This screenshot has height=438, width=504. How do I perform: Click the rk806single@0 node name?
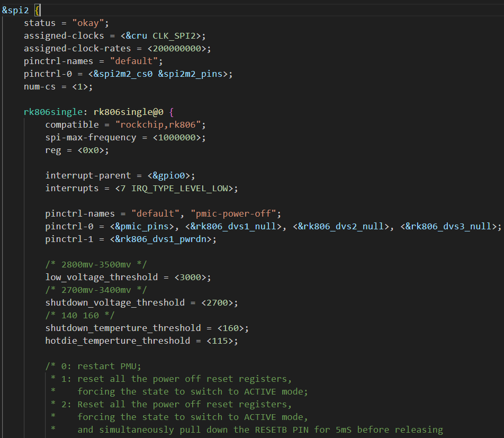[x=128, y=112]
